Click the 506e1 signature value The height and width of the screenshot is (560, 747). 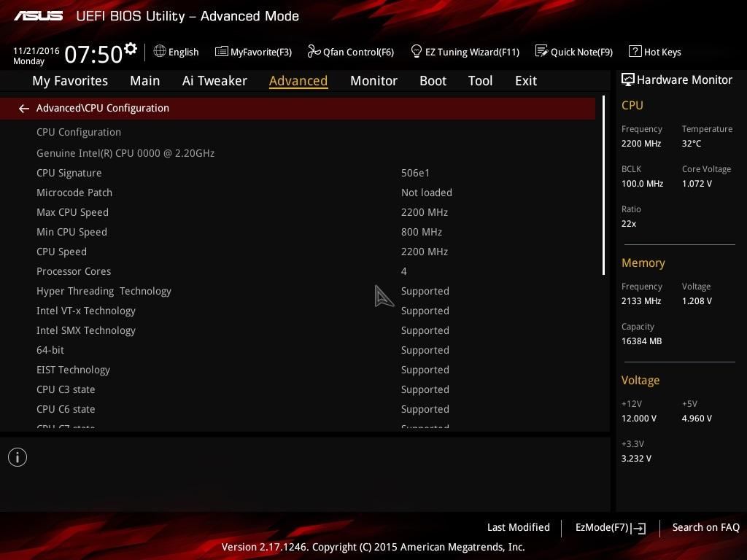pyautogui.click(x=415, y=173)
